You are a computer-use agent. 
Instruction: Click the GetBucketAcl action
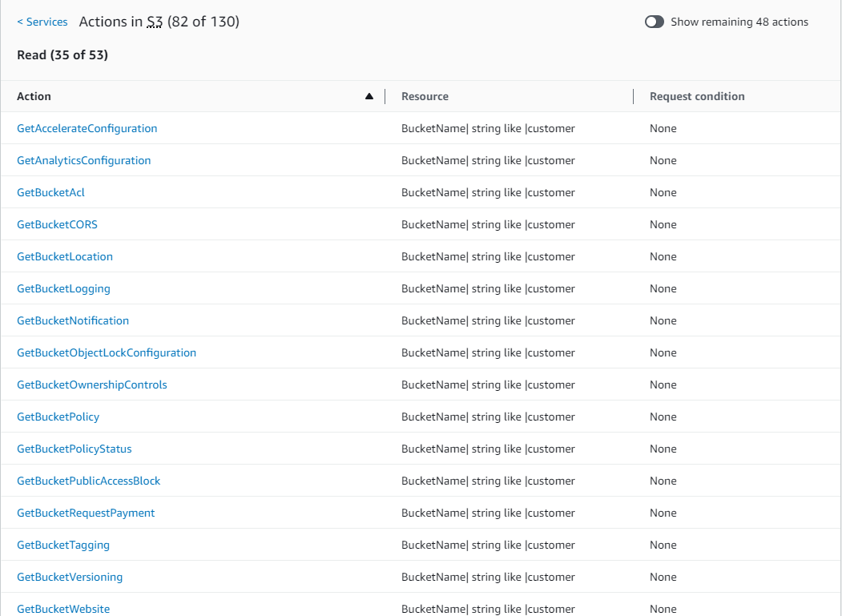[x=50, y=192]
